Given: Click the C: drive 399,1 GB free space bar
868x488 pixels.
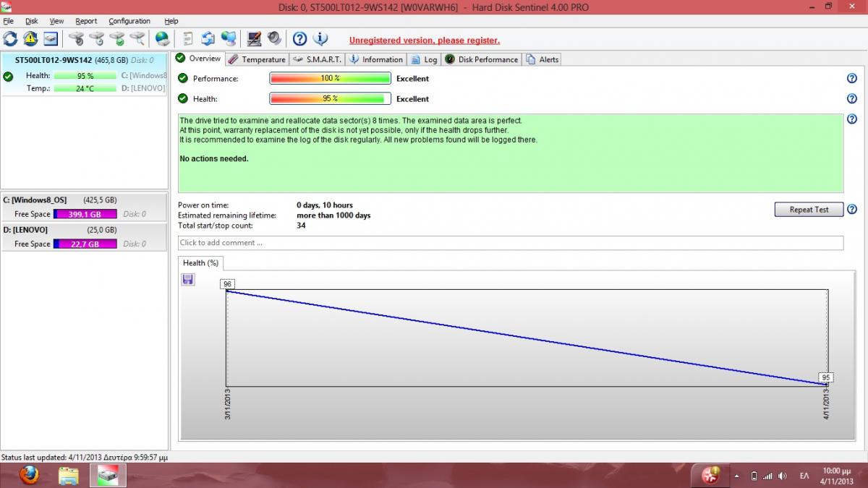Looking at the screenshot, I should (x=85, y=214).
